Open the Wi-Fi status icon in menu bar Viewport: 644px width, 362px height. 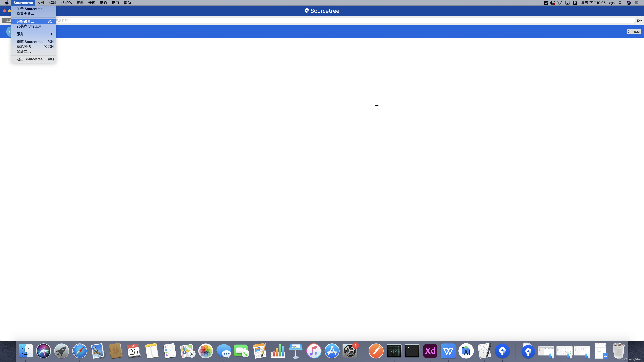pos(559,3)
